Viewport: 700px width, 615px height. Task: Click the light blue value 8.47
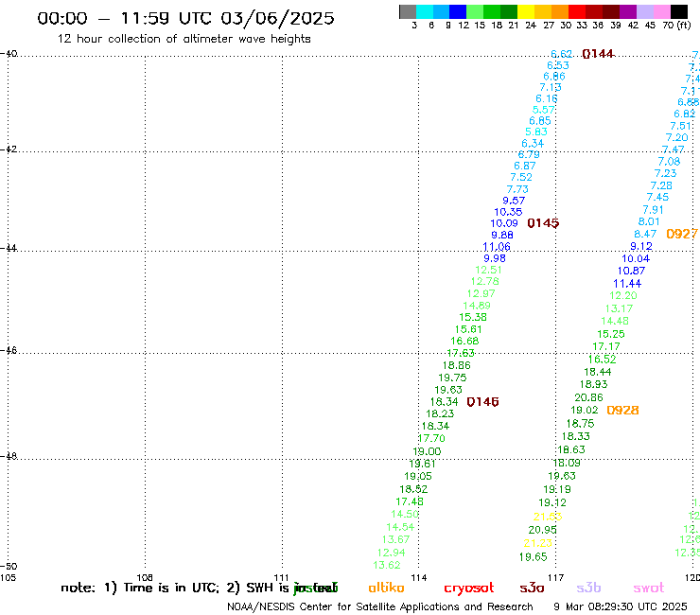click(645, 234)
